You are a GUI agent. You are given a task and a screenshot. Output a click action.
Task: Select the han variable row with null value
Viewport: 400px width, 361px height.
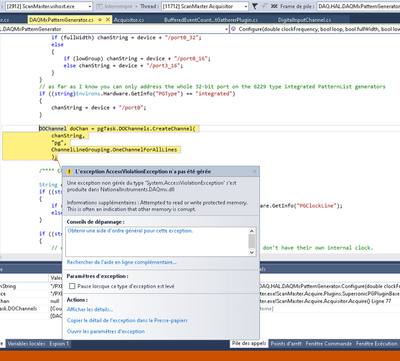click(x=31, y=301)
